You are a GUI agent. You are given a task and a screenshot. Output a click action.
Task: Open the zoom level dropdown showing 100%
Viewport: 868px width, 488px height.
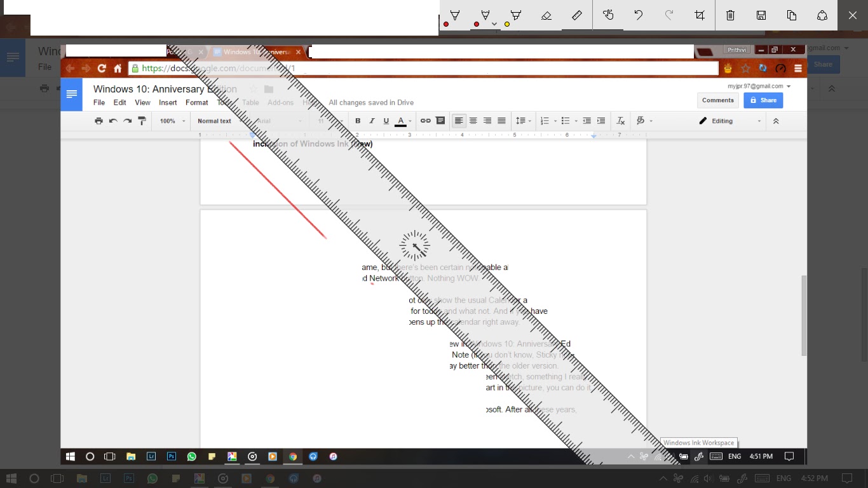(x=170, y=120)
